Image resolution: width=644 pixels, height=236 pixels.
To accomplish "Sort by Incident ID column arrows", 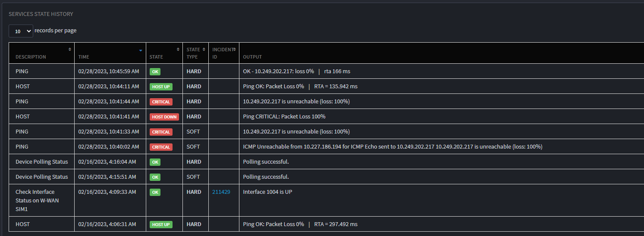I will click(235, 50).
